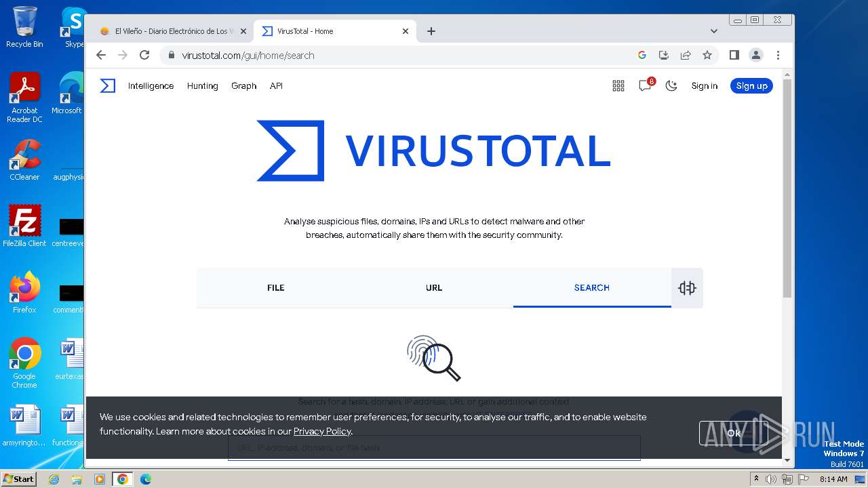Click the fingerprint magnifier illustration
This screenshot has height=488, width=868.
434,358
